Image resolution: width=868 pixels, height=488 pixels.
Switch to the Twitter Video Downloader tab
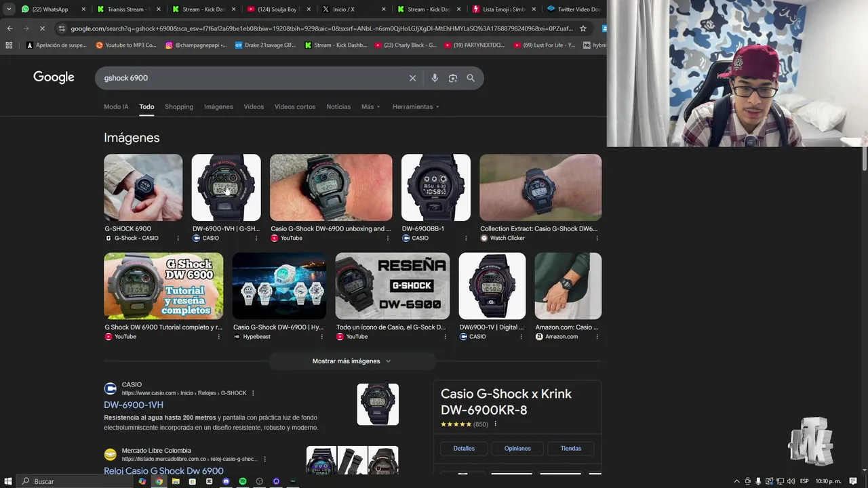click(x=575, y=9)
